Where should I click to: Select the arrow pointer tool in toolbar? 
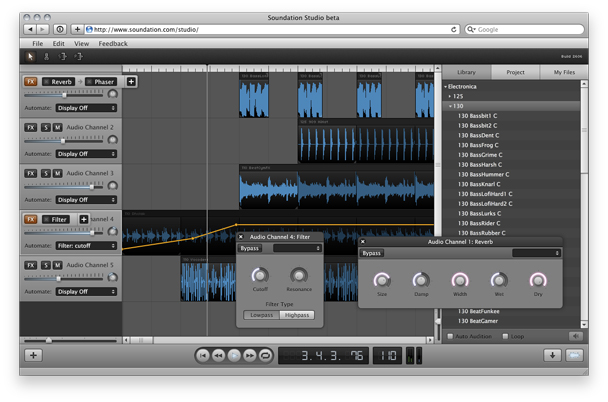30,57
